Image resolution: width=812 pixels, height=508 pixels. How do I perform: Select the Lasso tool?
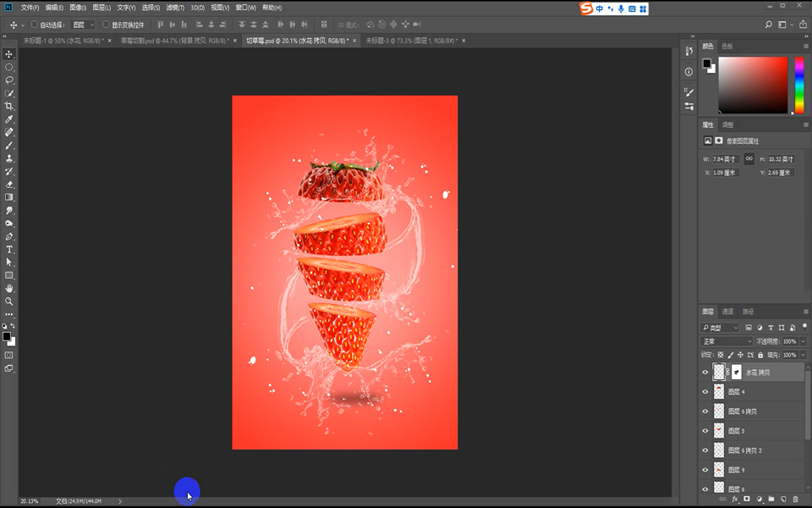point(9,80)
